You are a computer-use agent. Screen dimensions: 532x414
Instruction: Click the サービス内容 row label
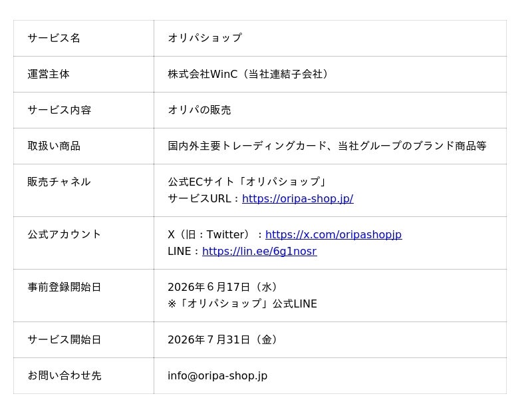click(59, 110)
